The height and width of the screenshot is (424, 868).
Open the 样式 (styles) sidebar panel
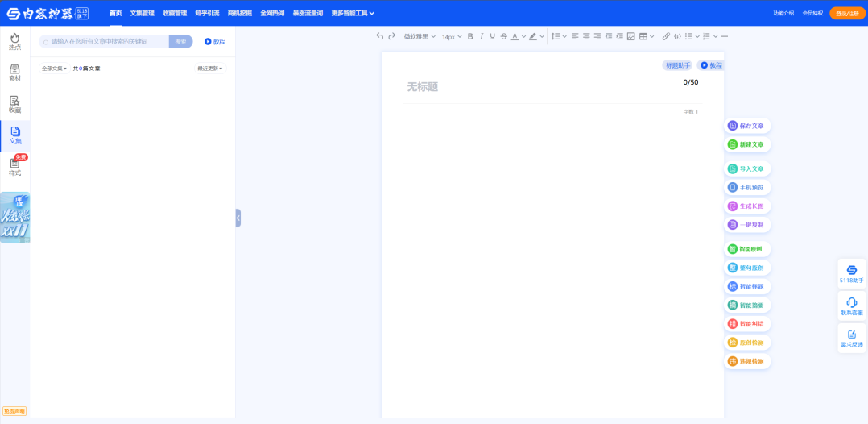[14, 167]
